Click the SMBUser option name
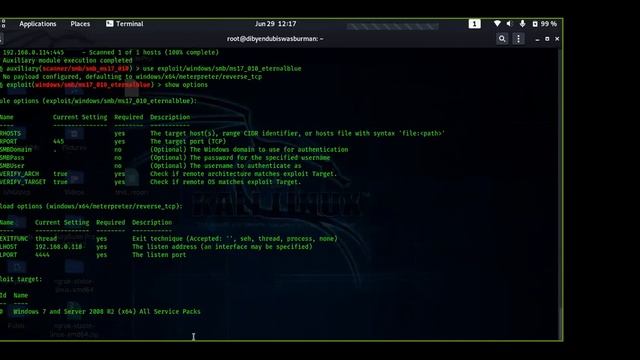The width and height of the screenshot is (640, 360). coord(12,166)
